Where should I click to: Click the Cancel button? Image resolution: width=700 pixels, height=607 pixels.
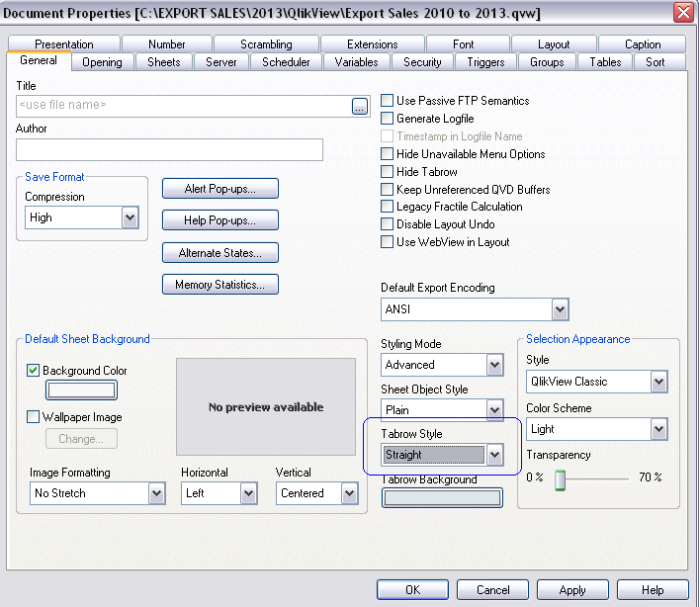(492, 590)
